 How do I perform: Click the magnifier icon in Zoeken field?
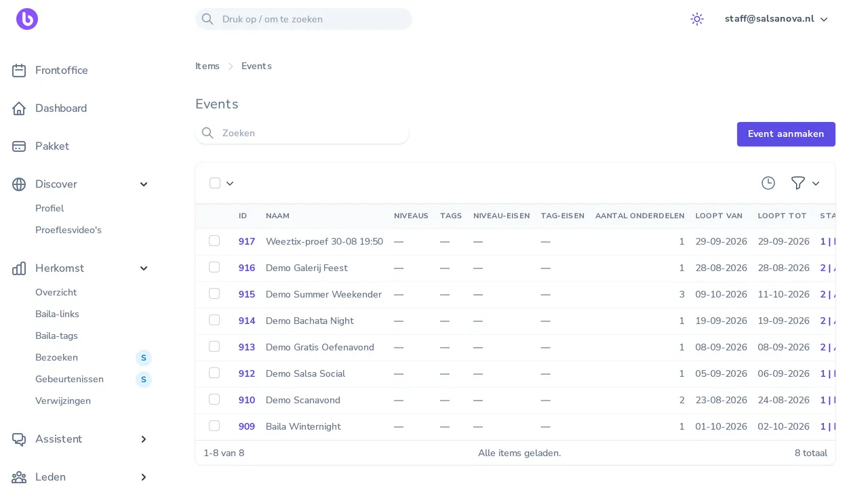click(208, 133)
